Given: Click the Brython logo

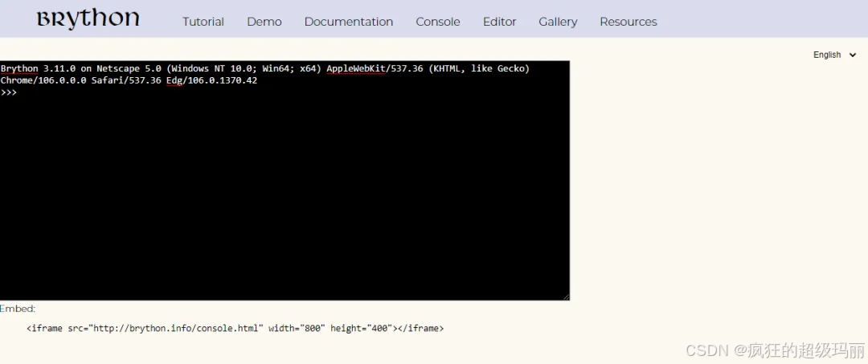Looking at the screenshot, I should (88, 19).
